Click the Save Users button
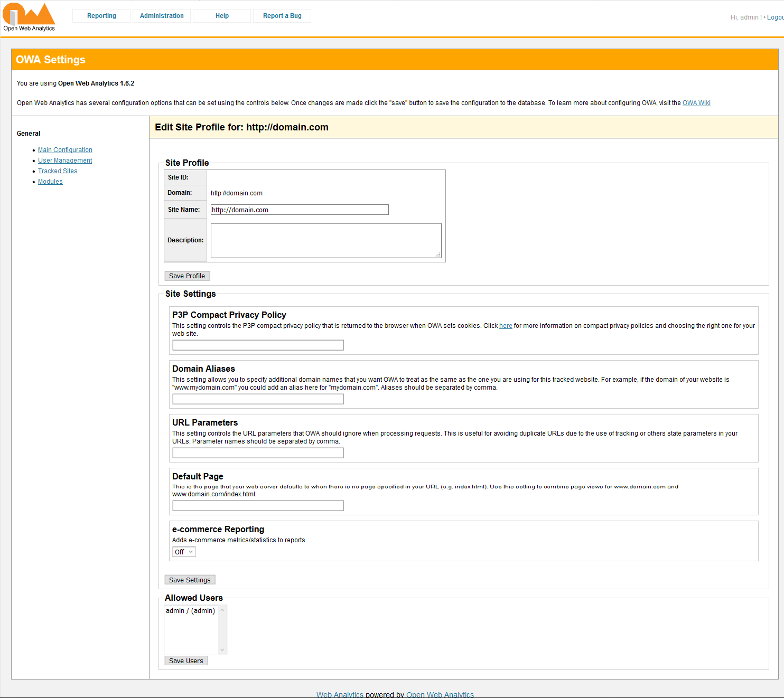 point(186,661)
